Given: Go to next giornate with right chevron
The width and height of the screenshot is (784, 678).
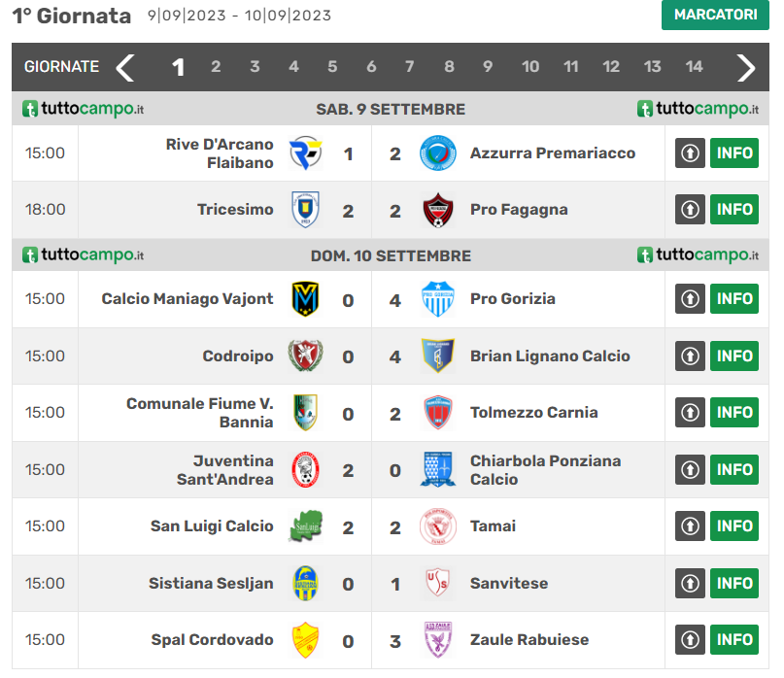Looking at the screenshot, I should click(x=745, y=67).
